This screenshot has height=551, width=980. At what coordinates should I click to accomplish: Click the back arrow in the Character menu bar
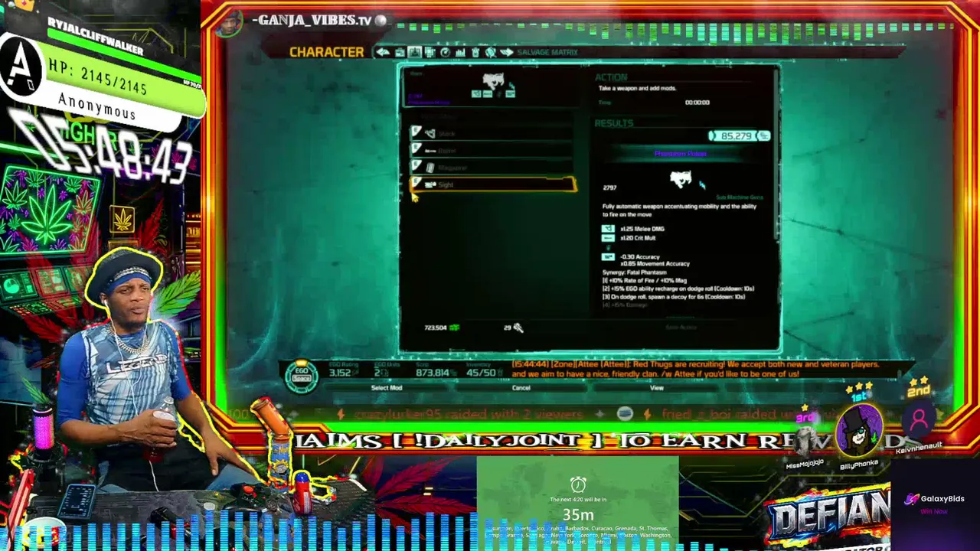pos(383,52)
